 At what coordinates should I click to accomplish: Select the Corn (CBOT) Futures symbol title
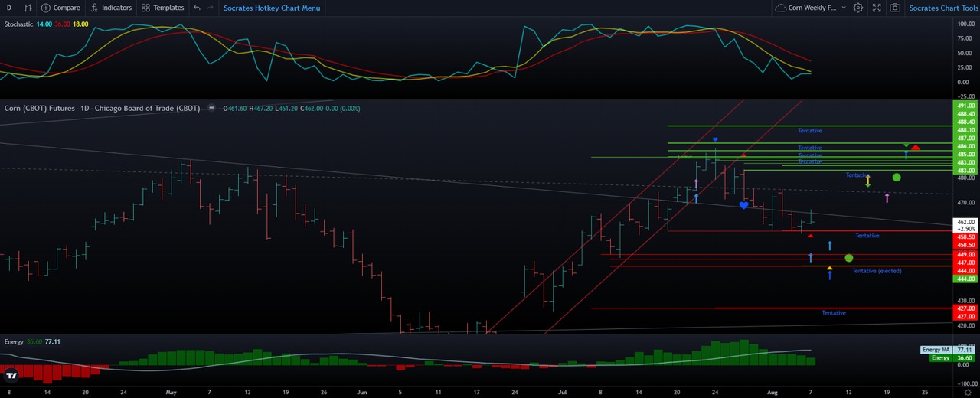coord(40,109)
